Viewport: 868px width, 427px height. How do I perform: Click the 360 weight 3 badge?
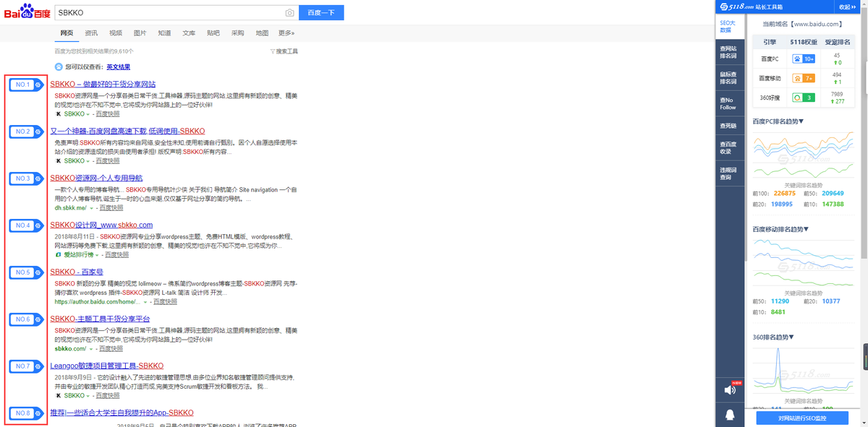pos(804,98)
